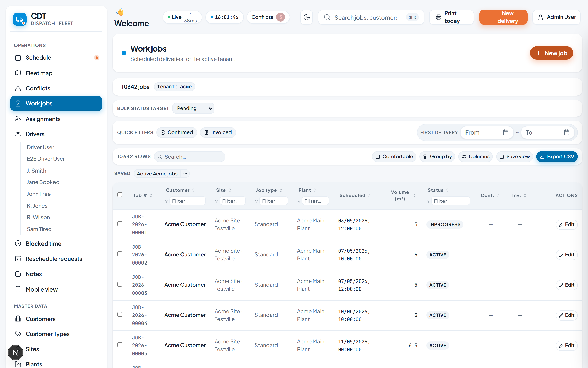Open the From date calendar icon

click(506, 132)
